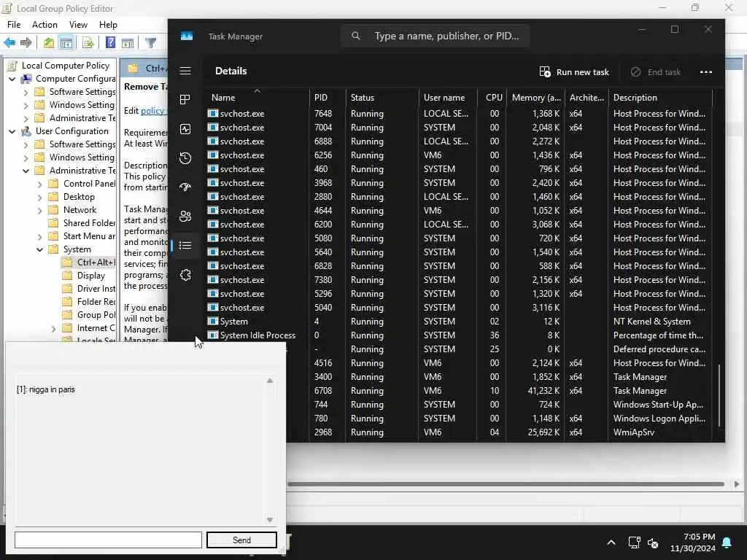Screen dimensions: 747x560
Task: Open the notifications bell icon
Action: point(727,542)
